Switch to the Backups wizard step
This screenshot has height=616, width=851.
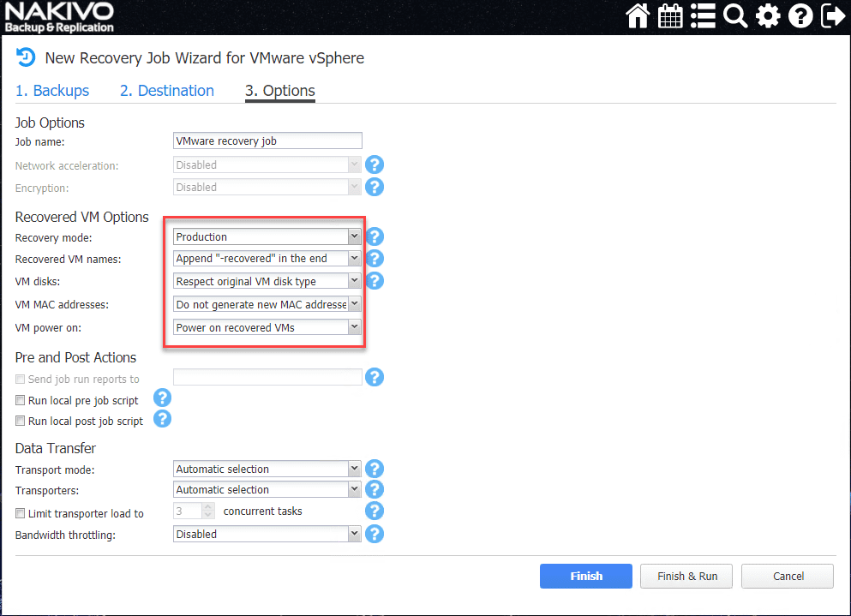pyautogui.click(x=54, y=90)
